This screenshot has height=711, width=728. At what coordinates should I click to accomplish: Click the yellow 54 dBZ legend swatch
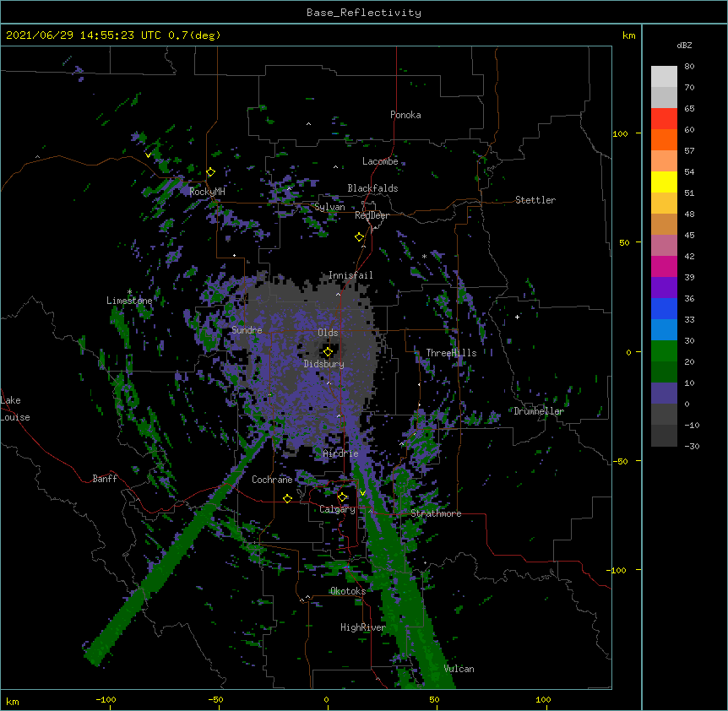coord(664,182)
